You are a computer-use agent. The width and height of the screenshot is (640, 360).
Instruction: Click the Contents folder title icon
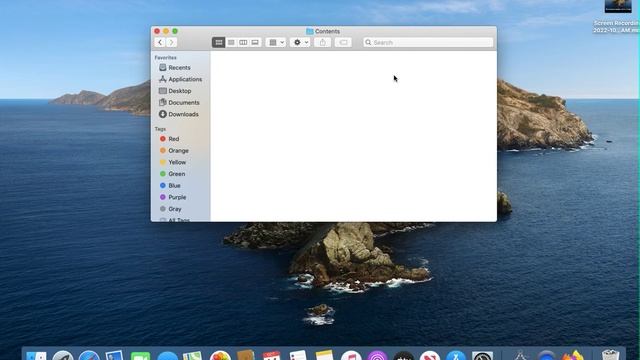310,31
